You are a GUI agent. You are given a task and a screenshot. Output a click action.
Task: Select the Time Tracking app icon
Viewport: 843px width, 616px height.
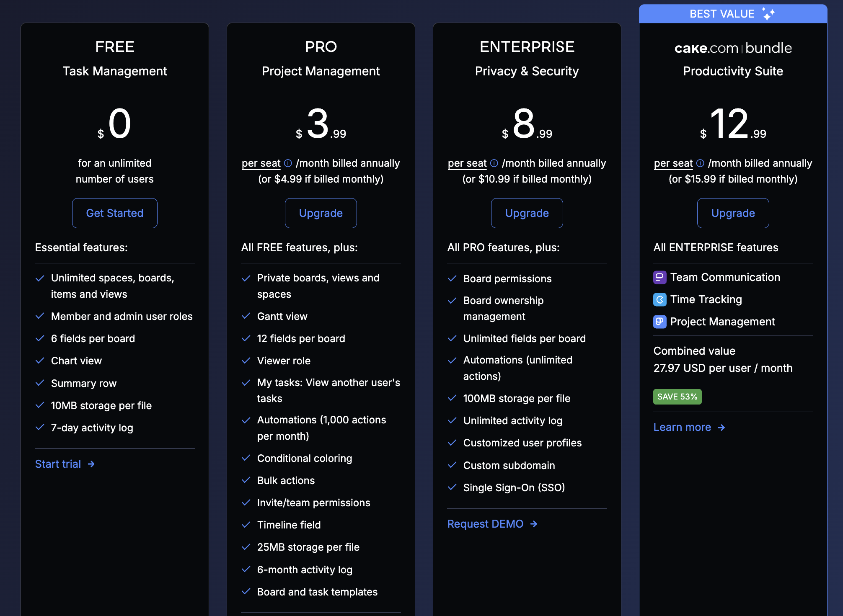click(x=659, y=299)
